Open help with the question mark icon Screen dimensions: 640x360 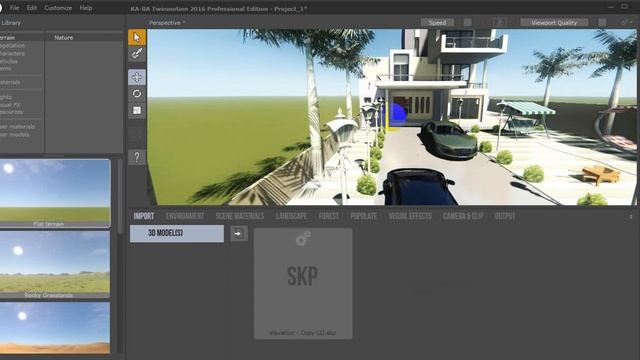[x=137, y=157]
